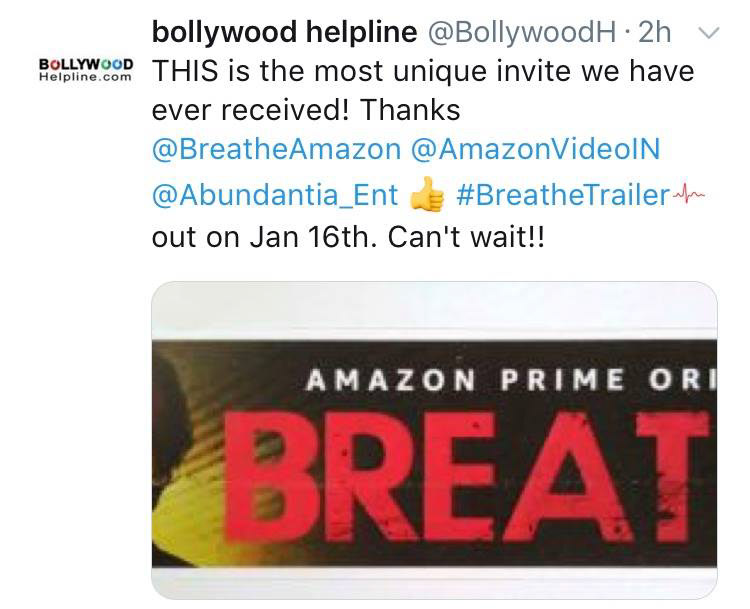750x609 pixels.
Task: Open the bollywood helpline display name
Action: click(x=285, y=33)
